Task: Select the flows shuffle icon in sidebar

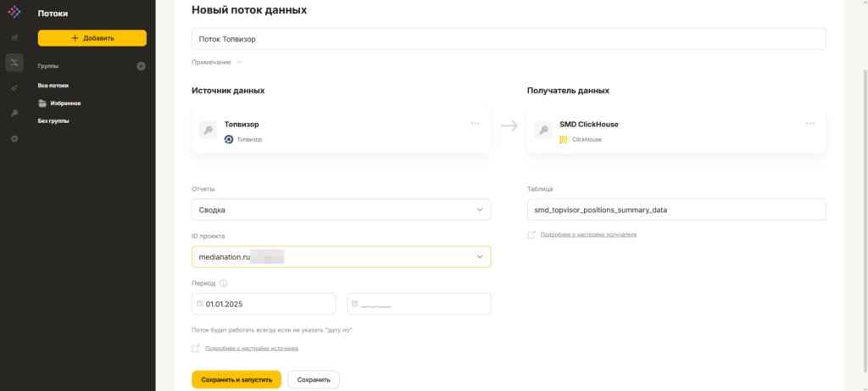Action: click(14, 63)
